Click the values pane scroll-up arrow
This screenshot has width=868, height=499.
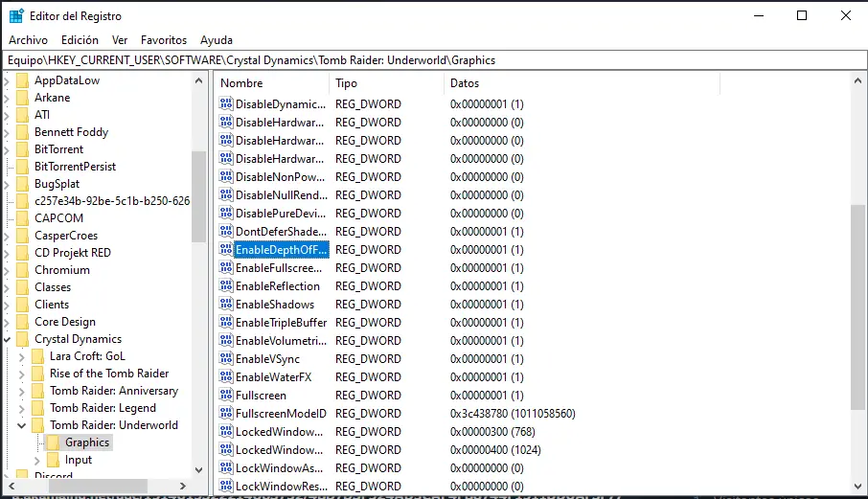pyautogui.click(x=857, y=80)
